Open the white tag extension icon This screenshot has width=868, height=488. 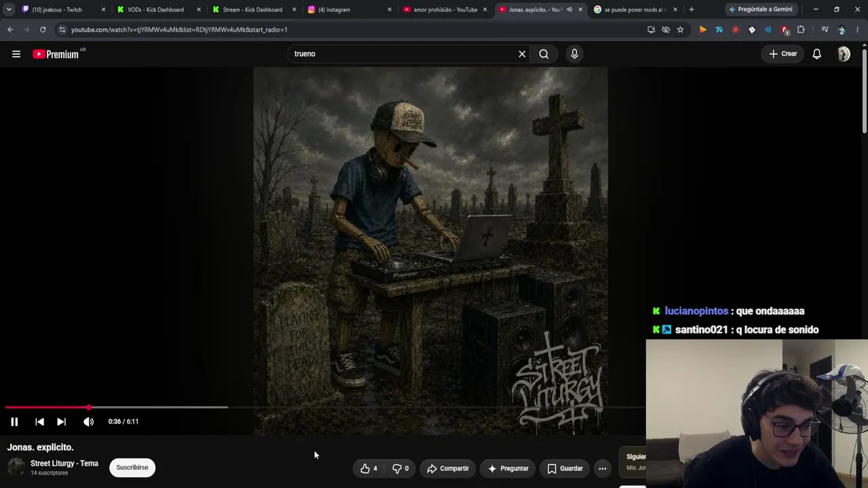pos(751,30)
